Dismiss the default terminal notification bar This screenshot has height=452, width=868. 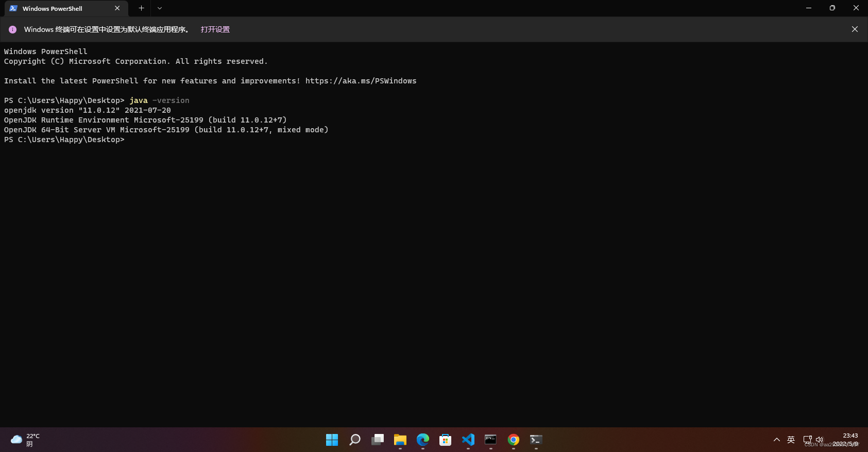(855, 29)
